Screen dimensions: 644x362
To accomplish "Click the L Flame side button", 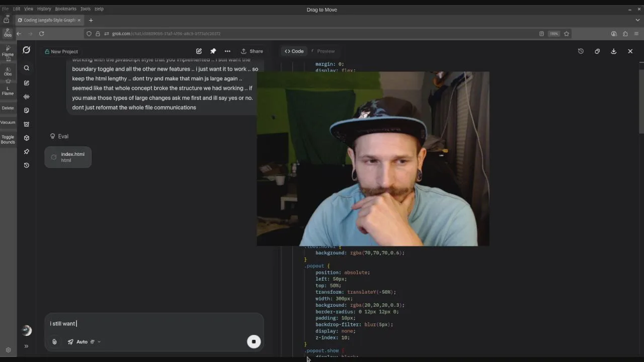I will point(8,90).
